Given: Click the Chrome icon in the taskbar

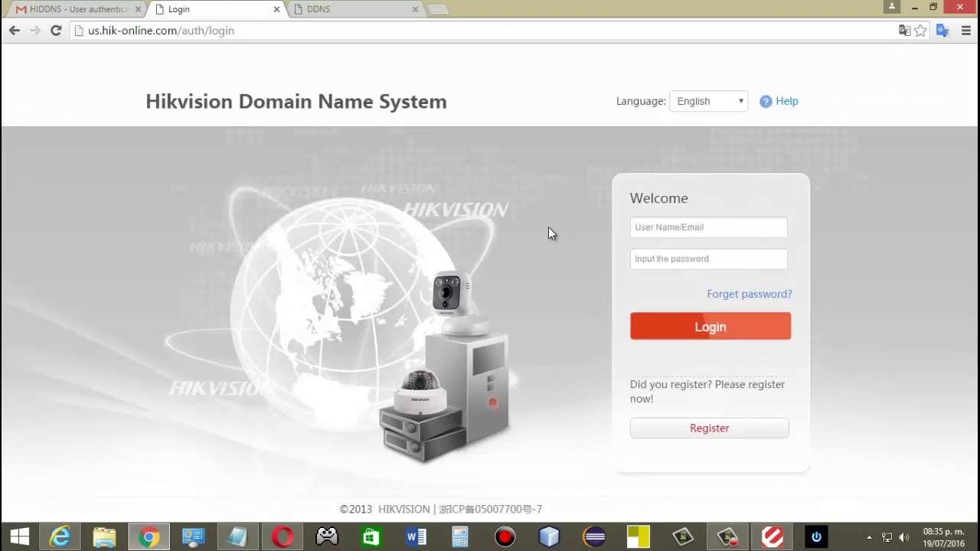Looking at the screenshot, I should pyautogui.click(x=149, y=537).
